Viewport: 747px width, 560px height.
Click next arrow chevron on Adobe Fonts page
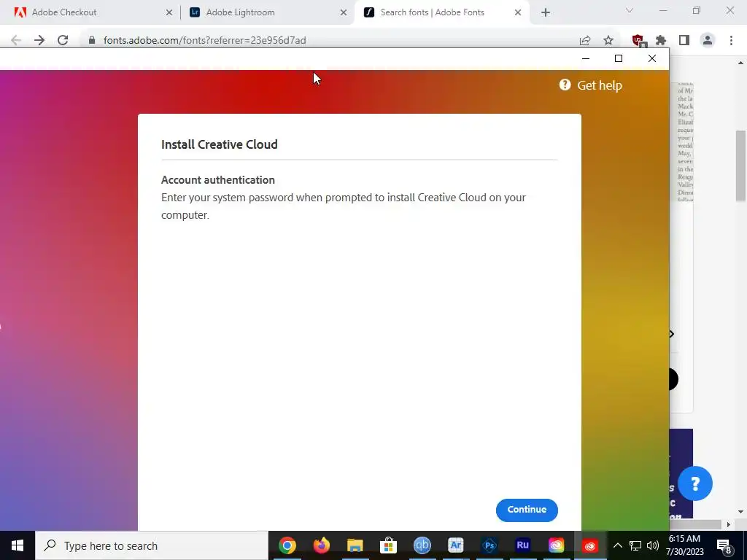(672, 334)
